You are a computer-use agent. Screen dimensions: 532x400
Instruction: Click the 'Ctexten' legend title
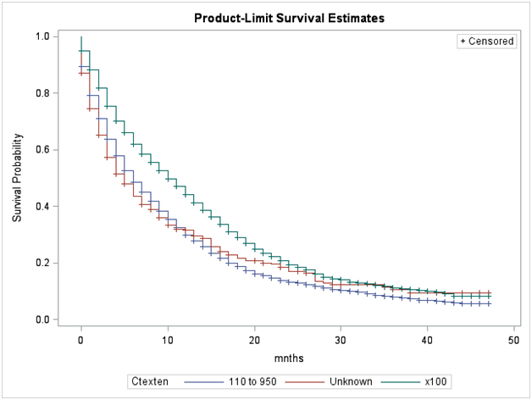(x=149, y=381)
